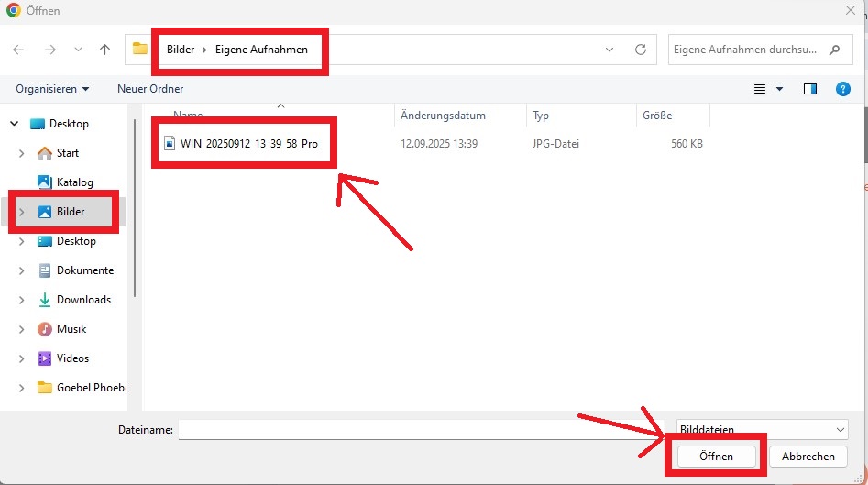
Task: Open the Videos folder in sidebar
Action: pos(72,358)
